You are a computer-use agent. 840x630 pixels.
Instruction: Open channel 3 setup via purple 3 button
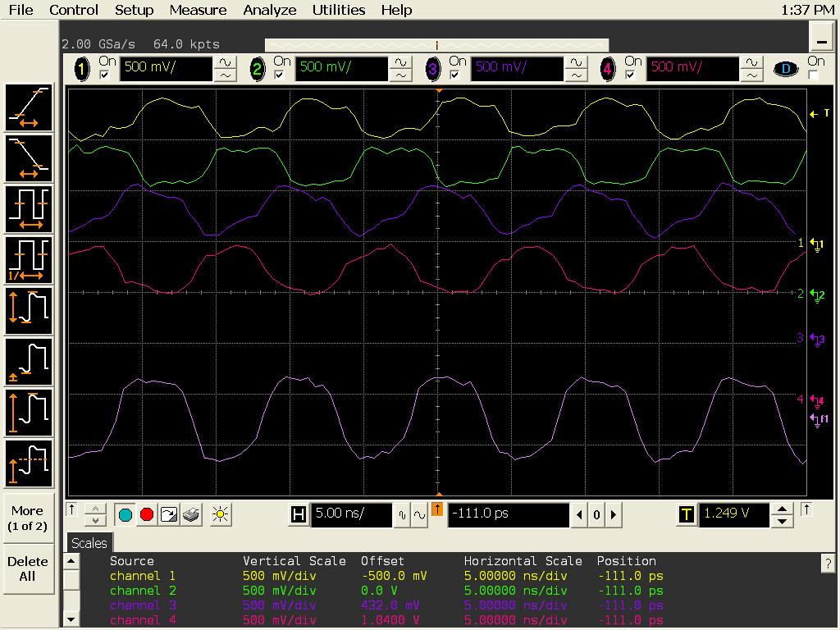click(x=432, y=69)
